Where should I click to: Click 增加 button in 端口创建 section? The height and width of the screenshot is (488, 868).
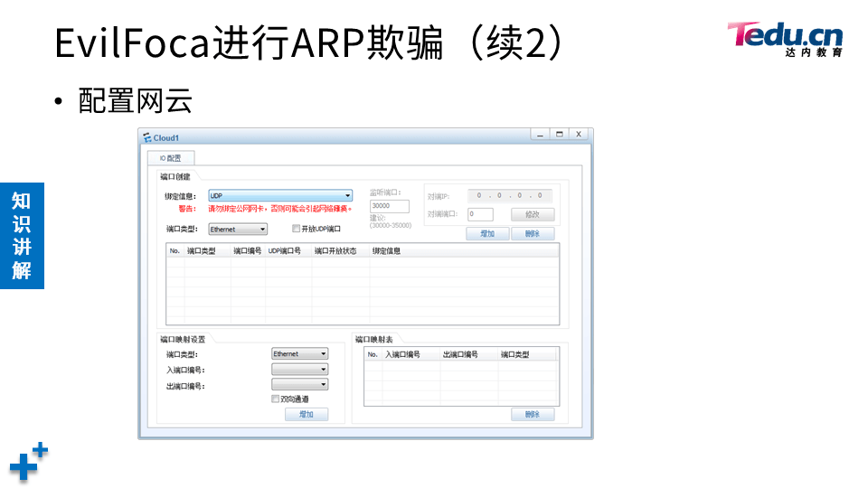coord(487,233)
